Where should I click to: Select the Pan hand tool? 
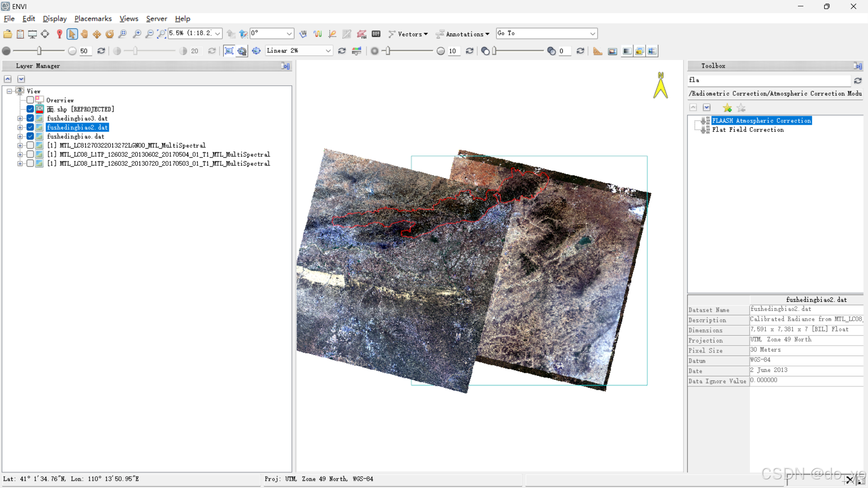click(85, 34)
